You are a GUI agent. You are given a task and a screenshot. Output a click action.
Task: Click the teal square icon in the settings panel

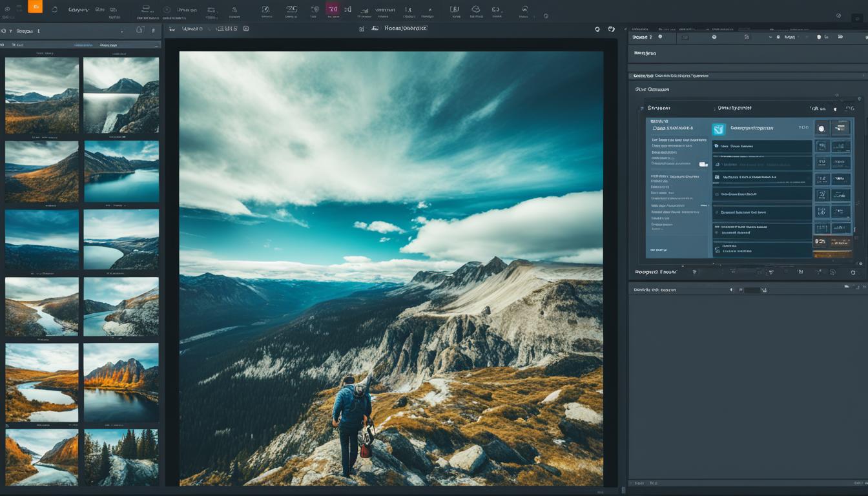[719, 129]
